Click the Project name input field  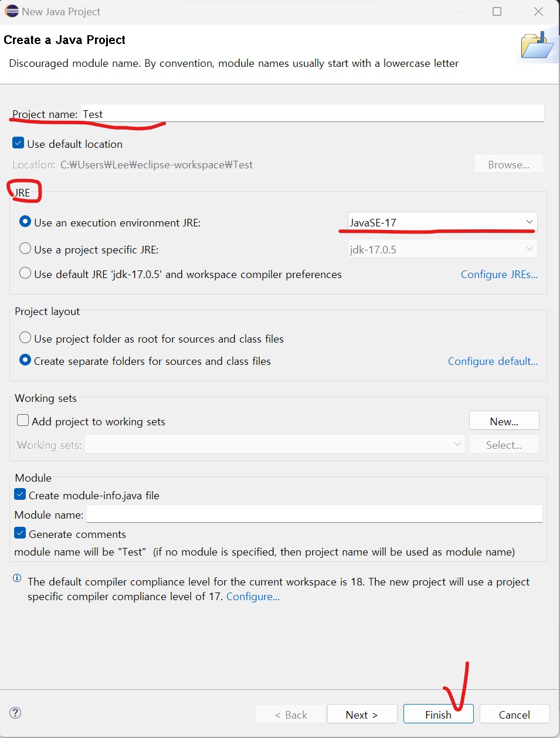coord(313,114)
